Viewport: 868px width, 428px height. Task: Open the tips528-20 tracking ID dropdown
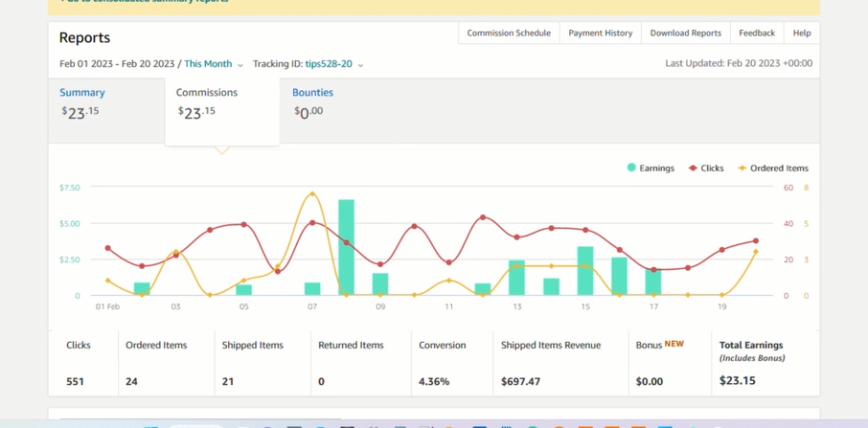point(329,63)
